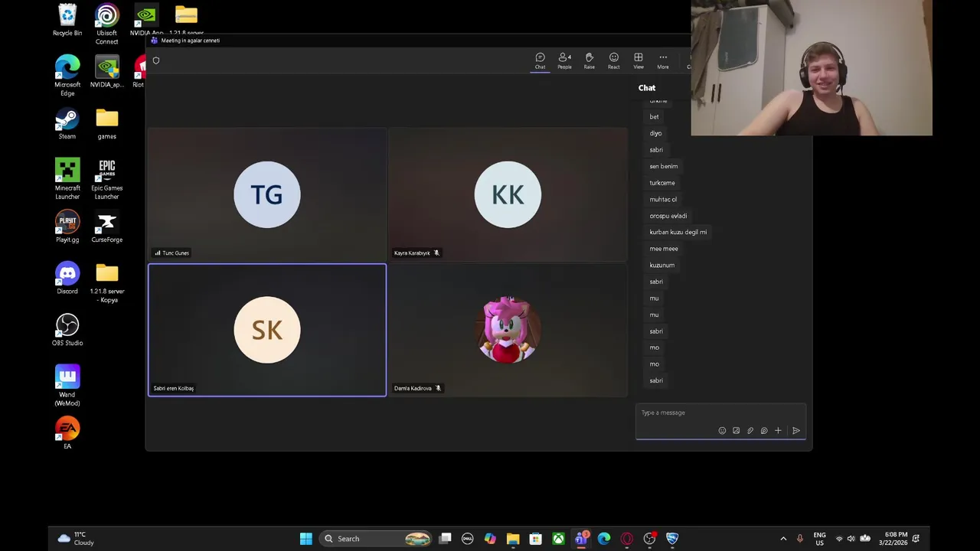Open the React emoji options

[x=613, y=61]
